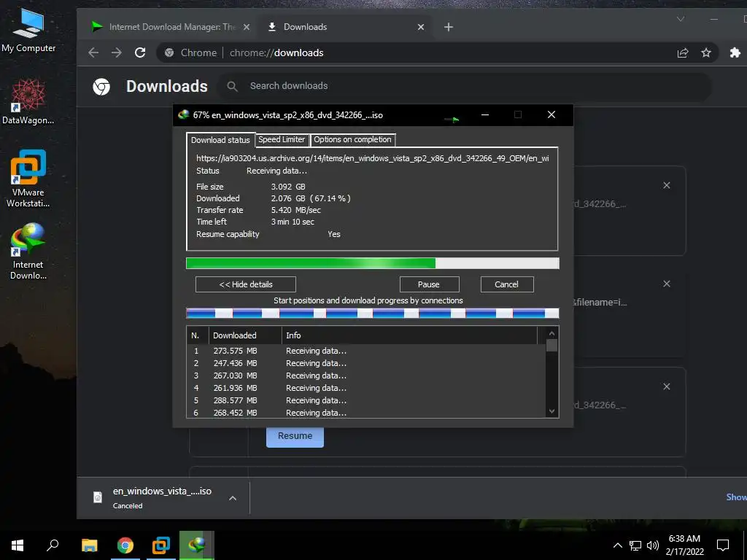Click the Chrome address bar URL

coord(276,52)
